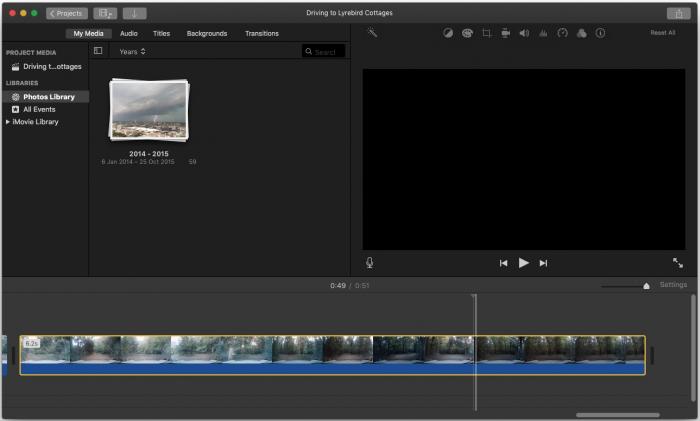Viewport: 700px width, 421px height.
Task: Play the video preview
Action: [524, 263]
